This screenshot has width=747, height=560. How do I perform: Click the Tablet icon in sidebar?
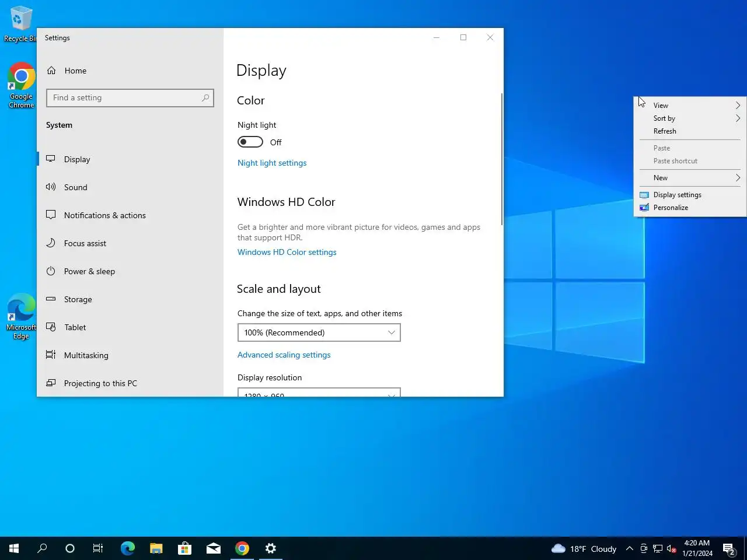51,327
